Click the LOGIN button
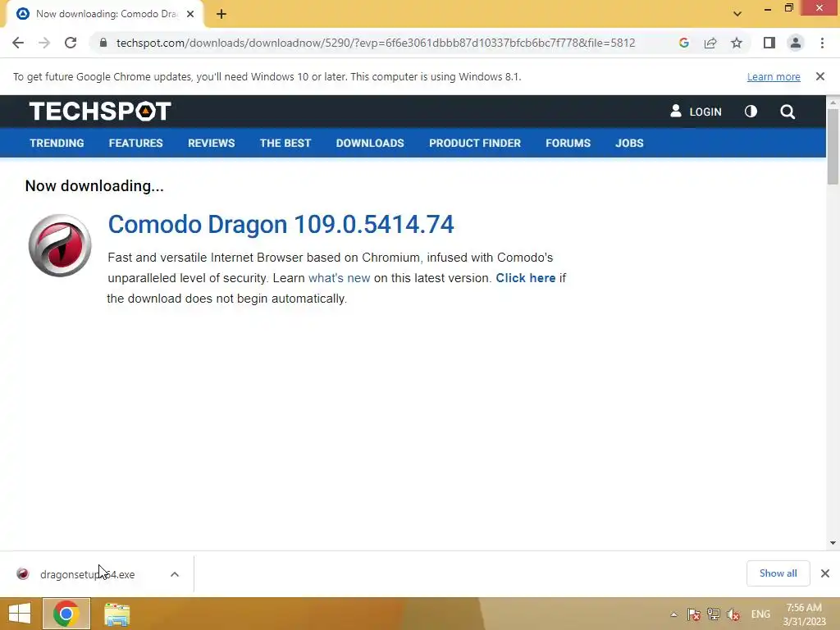840x630 pixels. click(696, 112)
